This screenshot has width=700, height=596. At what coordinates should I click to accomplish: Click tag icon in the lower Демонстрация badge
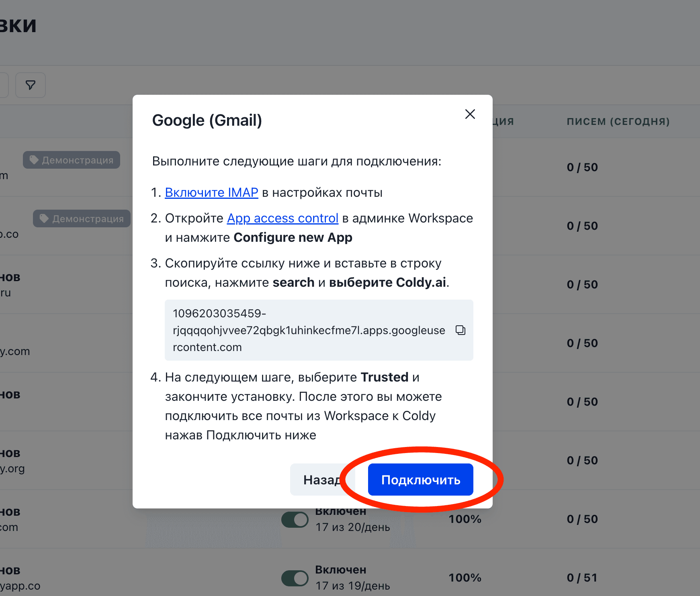(x=44, y=218)
